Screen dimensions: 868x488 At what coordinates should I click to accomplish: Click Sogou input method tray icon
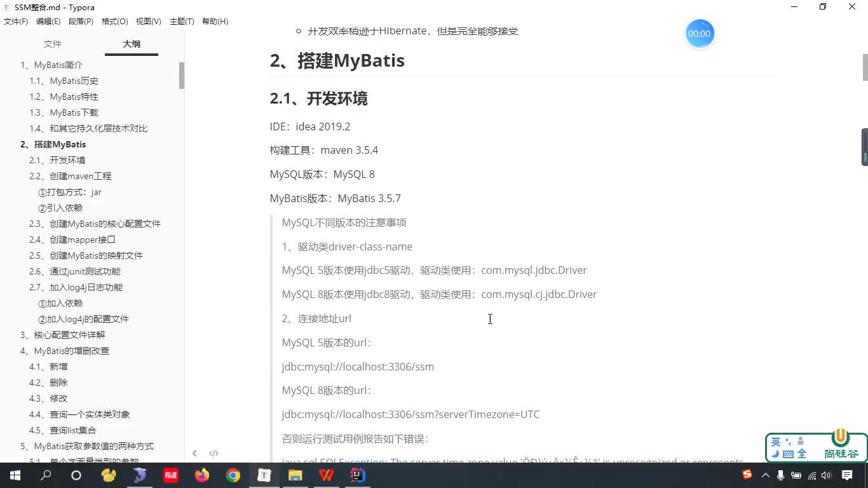click(x=747, y=475)
